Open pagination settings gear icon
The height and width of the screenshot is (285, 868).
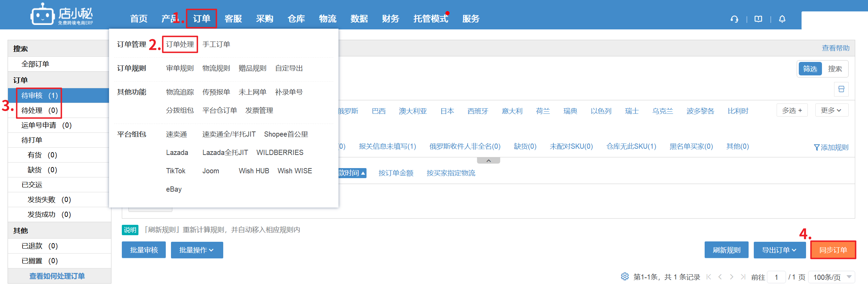tap(625, 277)
